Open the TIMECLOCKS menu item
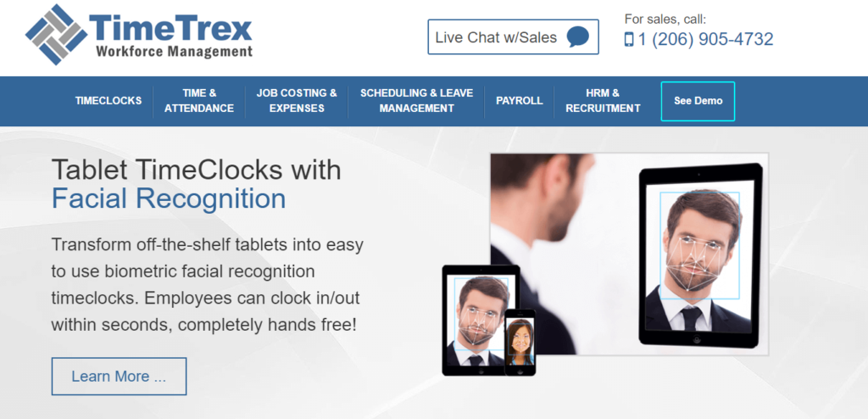 pos(108,101)
